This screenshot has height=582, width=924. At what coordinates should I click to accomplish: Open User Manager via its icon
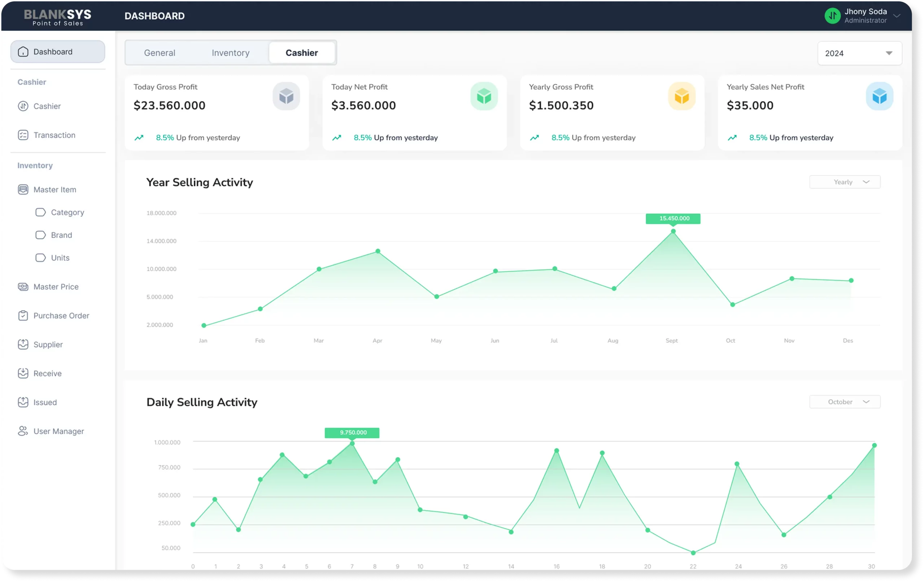pos(23,431)
